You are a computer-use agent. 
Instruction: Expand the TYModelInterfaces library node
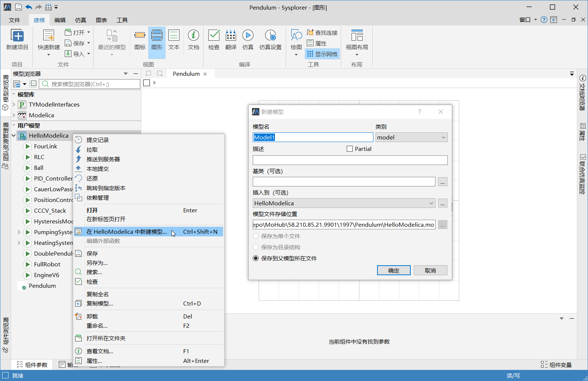coord(14,104)
